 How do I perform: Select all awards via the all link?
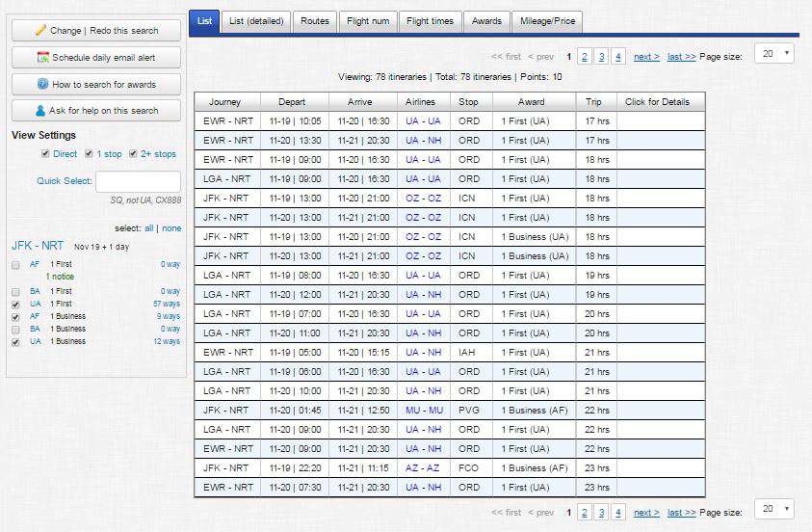[149, 227]
